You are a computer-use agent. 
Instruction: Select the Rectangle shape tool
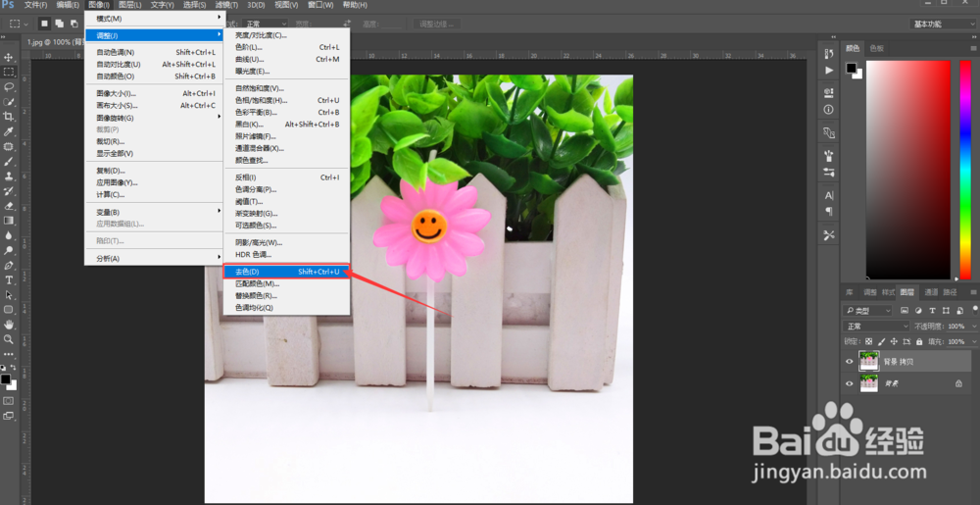coord(9,310)
